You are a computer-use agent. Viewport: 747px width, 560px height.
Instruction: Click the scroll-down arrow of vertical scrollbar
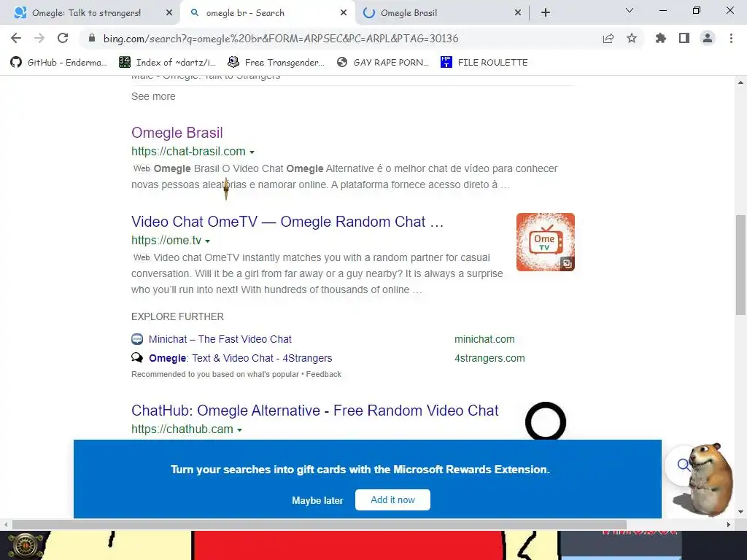[x=740, y=512]
